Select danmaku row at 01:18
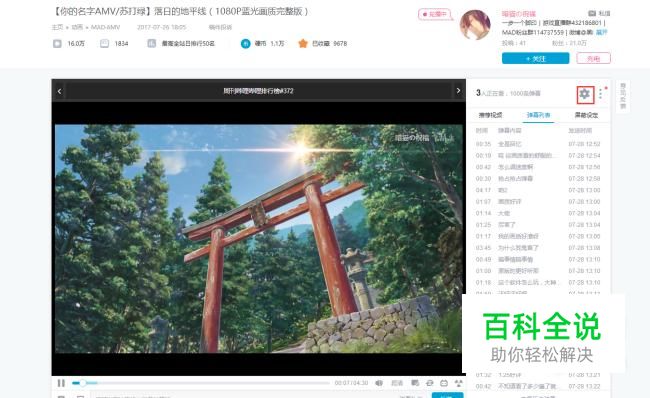The width and height of the screenshot is (650, 398). pyautogui.click(x=538, y=282)
